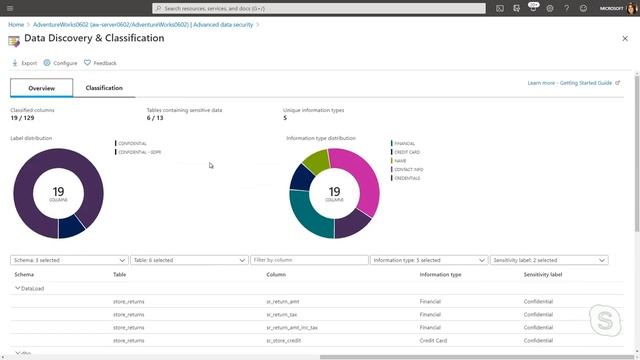Close the Data Discovery blade
Image resolution: width=640 pixels, height=360 pixels.
[625, 38]
